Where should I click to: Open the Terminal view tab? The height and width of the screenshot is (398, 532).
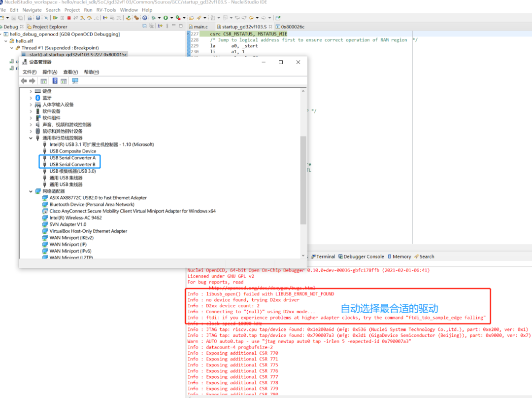[323, 256]
